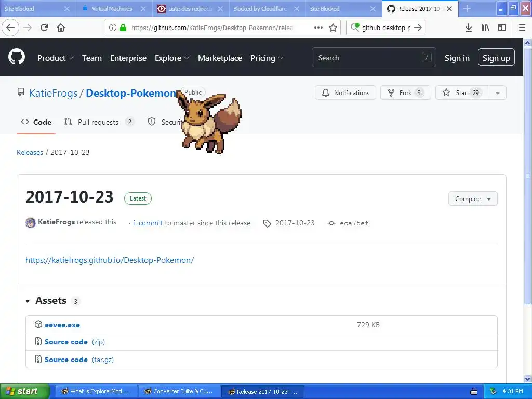Click the package icon next to eevee.exe
This screenshot has width=532, height=399.
[x=38, y=324]
